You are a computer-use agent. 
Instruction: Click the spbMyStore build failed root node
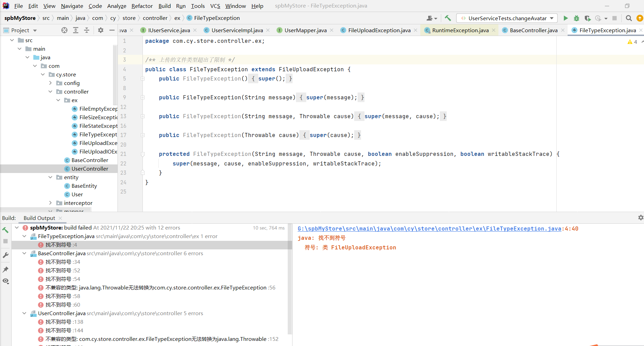click(105, 227)
